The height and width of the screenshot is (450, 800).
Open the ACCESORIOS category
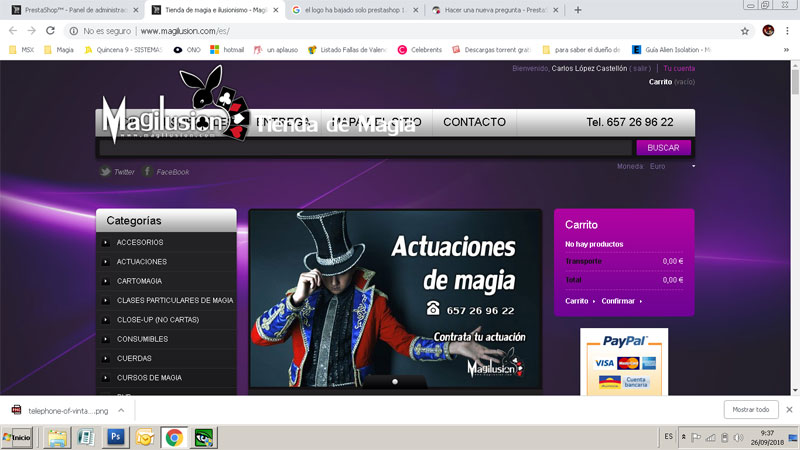[140, 242]
